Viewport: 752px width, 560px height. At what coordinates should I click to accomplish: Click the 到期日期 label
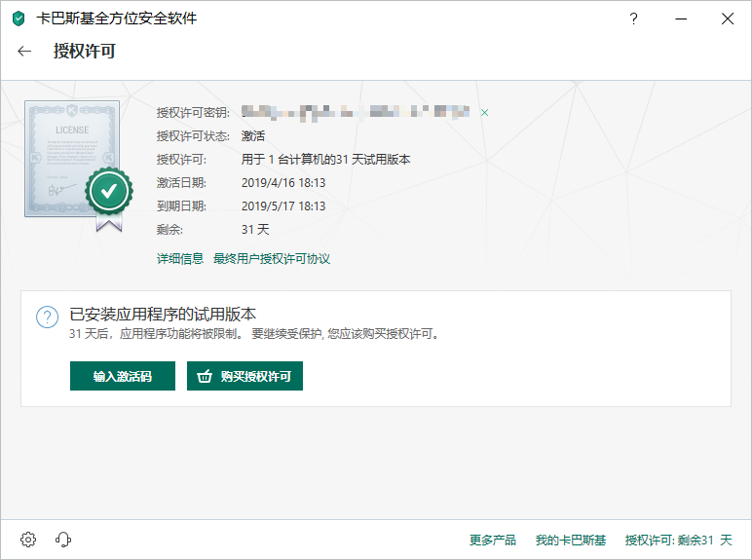[181, 206]
